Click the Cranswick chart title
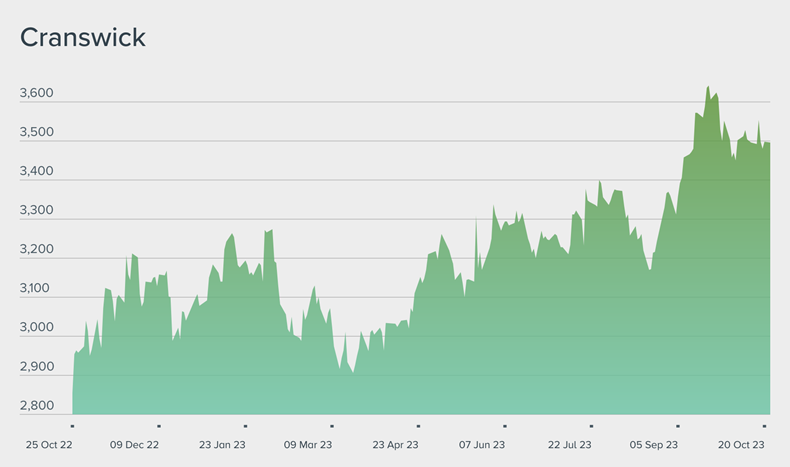 83,38
